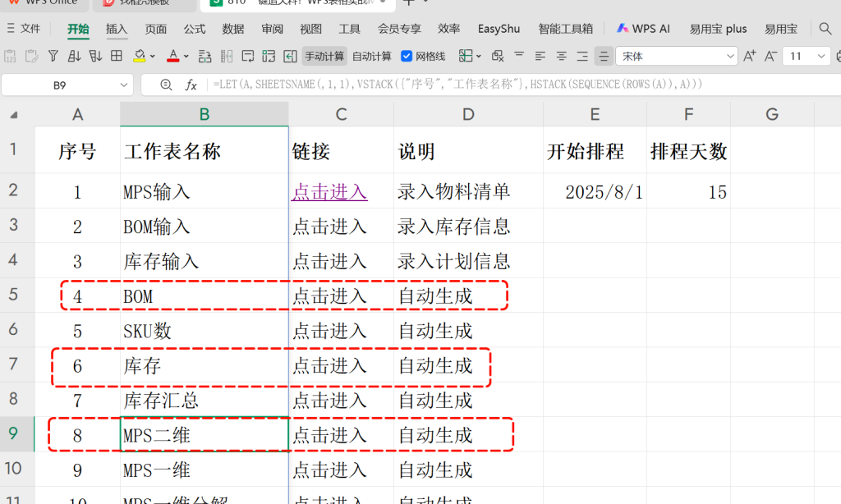The image size is (841, 504).
Task: Click the table grid icon
Action: point(117,56)
